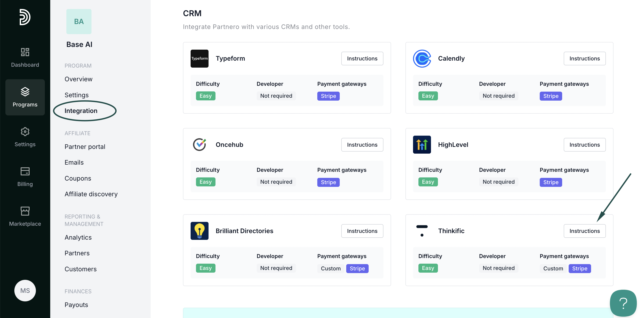Click the Typeform card title
This screenshot has width=644, height=318.
coord(230,58)
